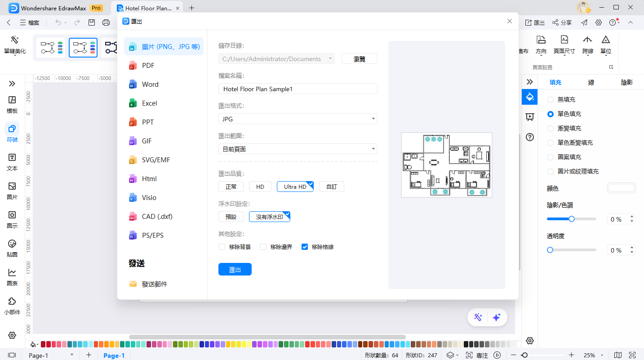The image size is (644, 360).
Task: Click the 顏色 color swatch
Action: click(x=621, y=187)
